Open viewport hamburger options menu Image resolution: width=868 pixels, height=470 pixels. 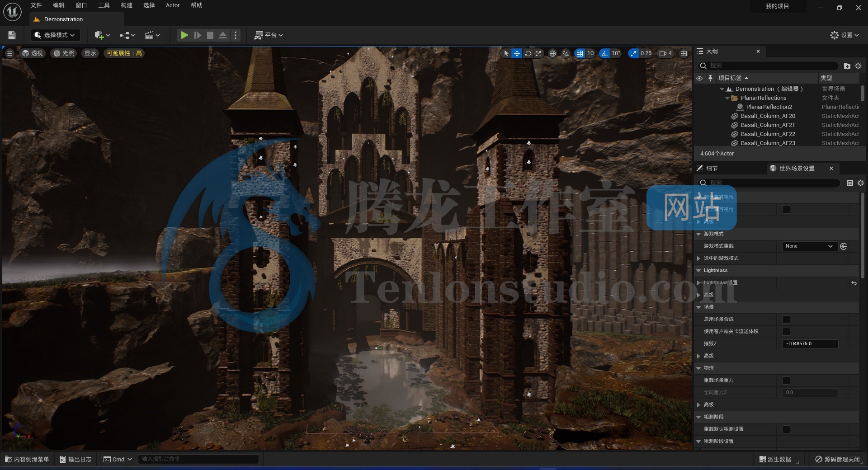click(x=9, y=53)
